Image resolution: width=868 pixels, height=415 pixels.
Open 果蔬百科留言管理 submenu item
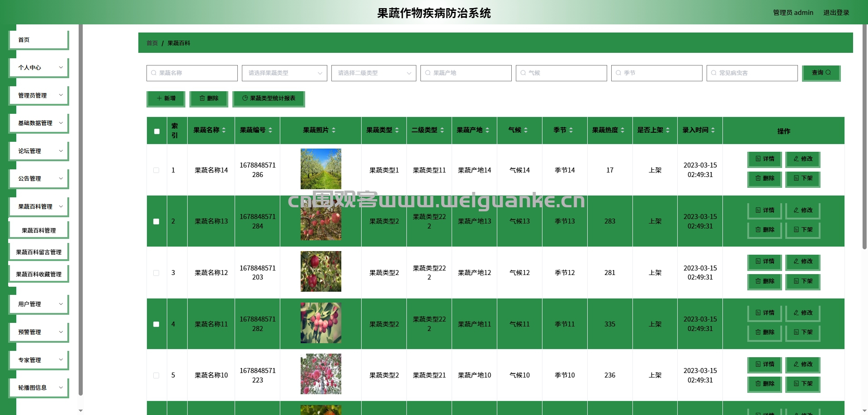[x=39, y=252]
